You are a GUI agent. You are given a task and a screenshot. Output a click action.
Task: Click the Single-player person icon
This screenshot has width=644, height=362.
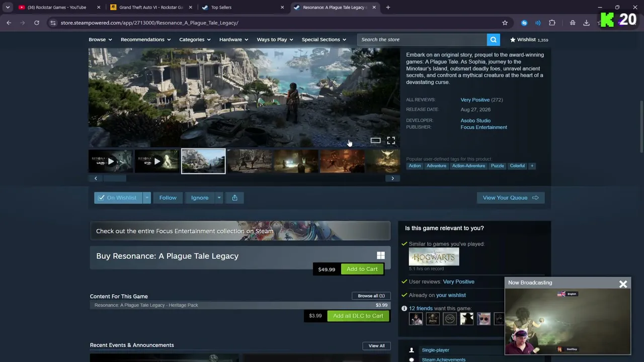click(x=412, y=350)
